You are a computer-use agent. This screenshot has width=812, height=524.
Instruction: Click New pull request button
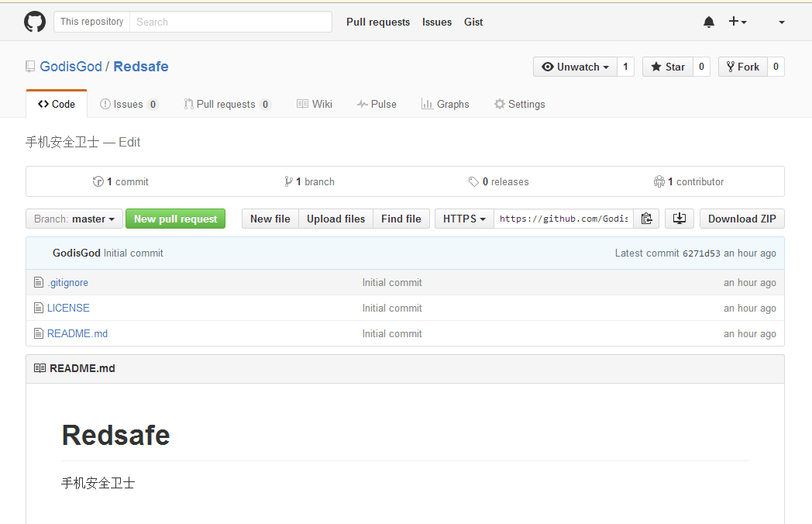(176, 219)
